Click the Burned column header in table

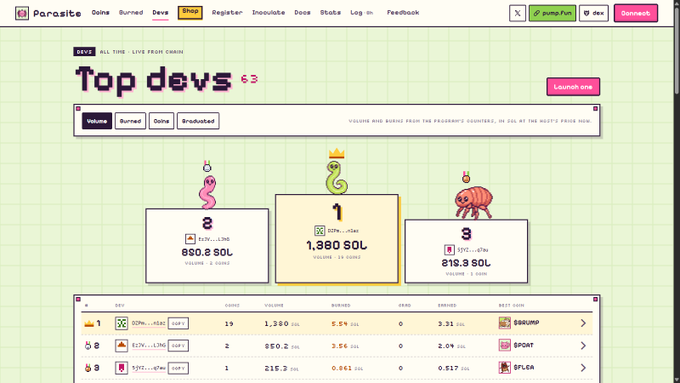pos(341,305)
